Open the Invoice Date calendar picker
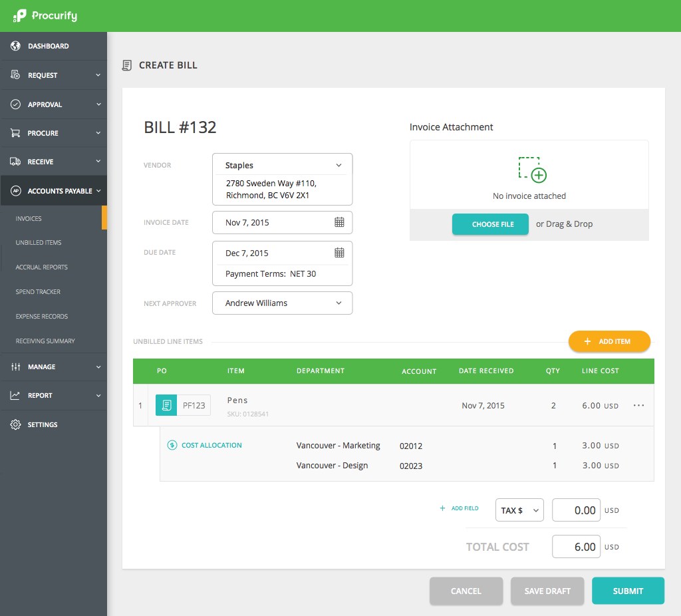Image resolution: width=681 pixels, height=616 pixels. point(339,222)
